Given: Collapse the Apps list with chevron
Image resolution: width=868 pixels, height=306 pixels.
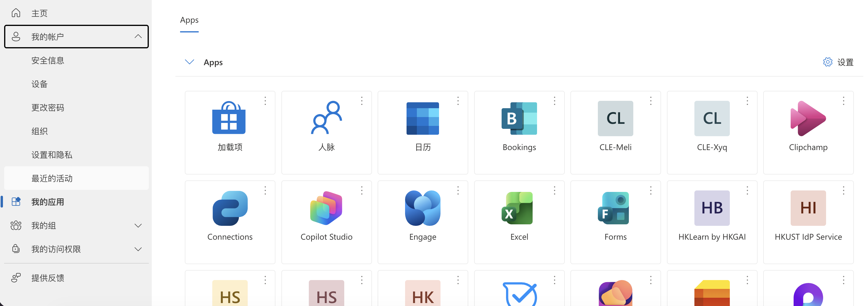Looking at the screenshot, I should [x=189, y=62].
